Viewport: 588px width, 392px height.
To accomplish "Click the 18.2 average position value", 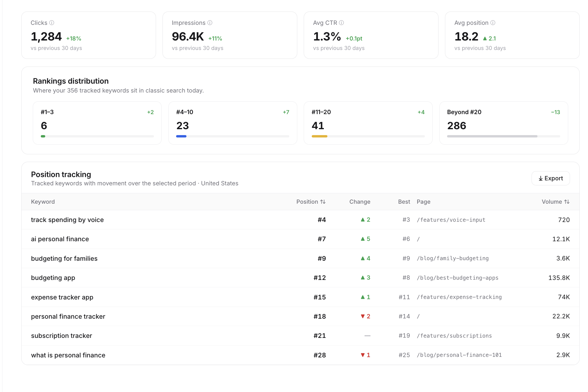I will tap(466, 37).
